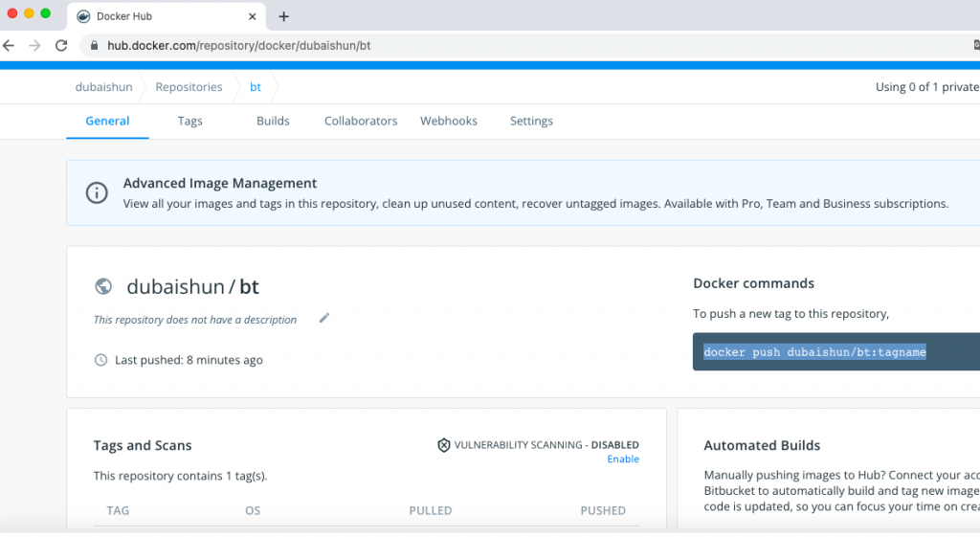Image resolution: width=980 pixels, height=537 pixels.
Task: Click the 'Using 0 of 1 private' text
Action: coord(927,87)
